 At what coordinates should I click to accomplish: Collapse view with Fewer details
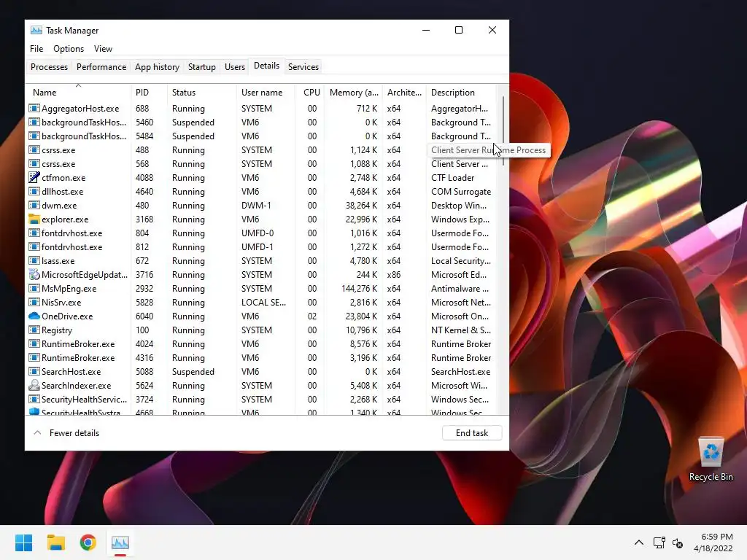click(x=66, y=433)
